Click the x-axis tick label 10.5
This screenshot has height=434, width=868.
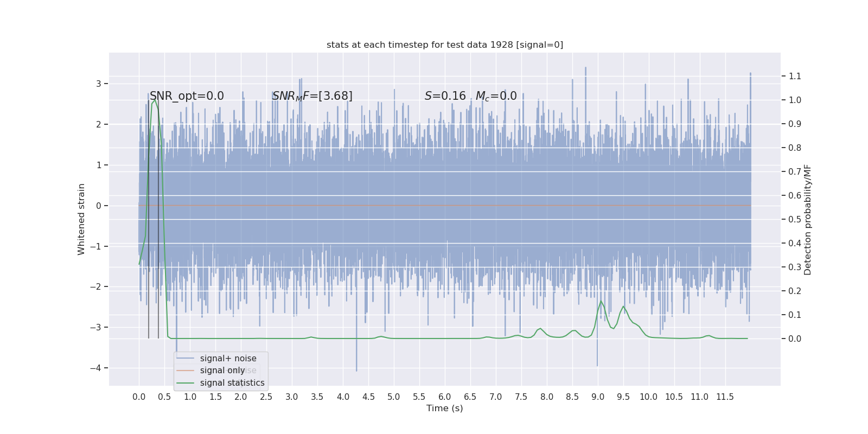click(x=674, y=397)
